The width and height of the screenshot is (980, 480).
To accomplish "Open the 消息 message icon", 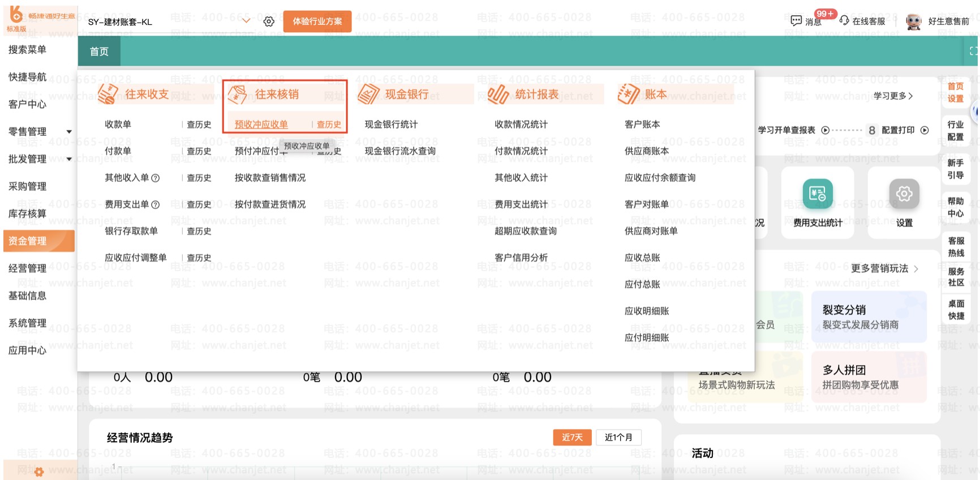I will 796,21.
